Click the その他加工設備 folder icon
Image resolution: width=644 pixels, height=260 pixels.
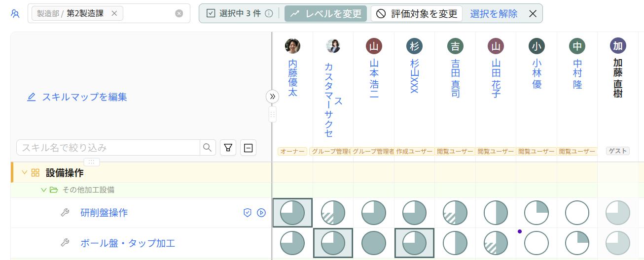pos(54,190)
